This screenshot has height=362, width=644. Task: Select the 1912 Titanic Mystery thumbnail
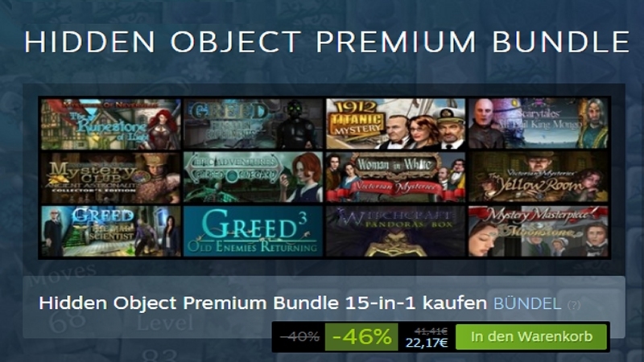[396, 124]
